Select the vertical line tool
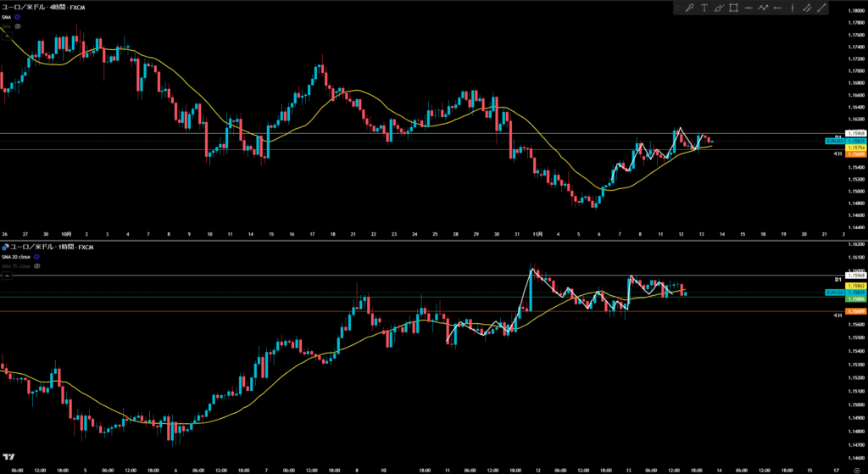 792,8
